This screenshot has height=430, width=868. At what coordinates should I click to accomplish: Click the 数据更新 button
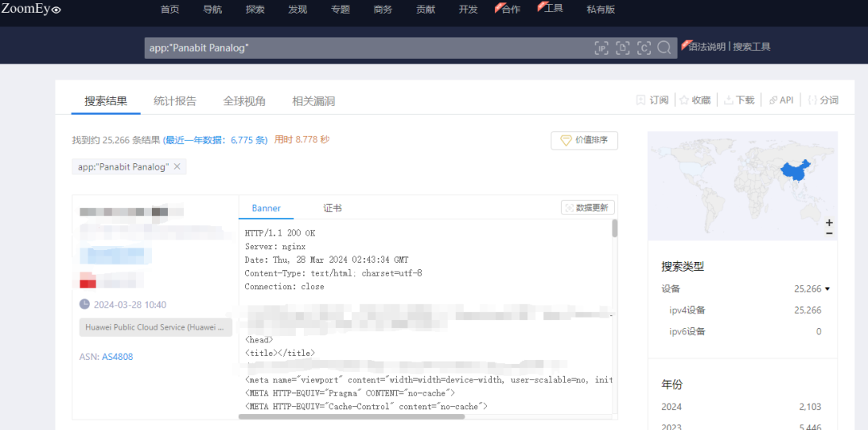click(588, 207)
